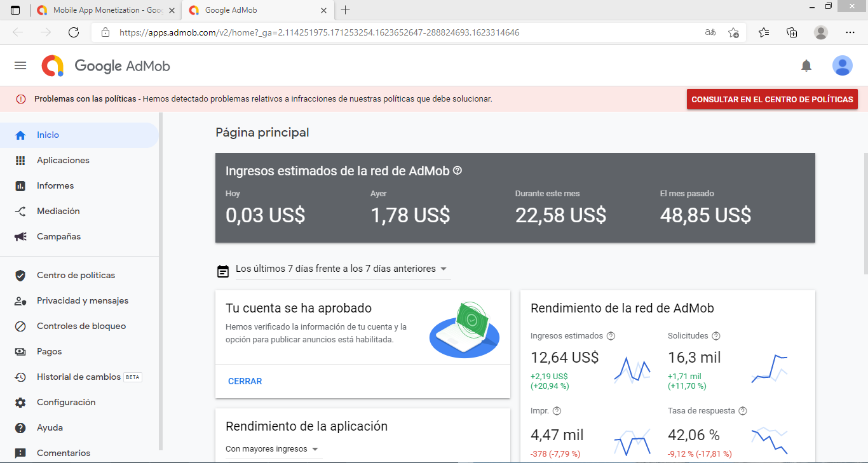
Task: Click the 22,58 US$ this month value
Action: (x=560, y=215)
